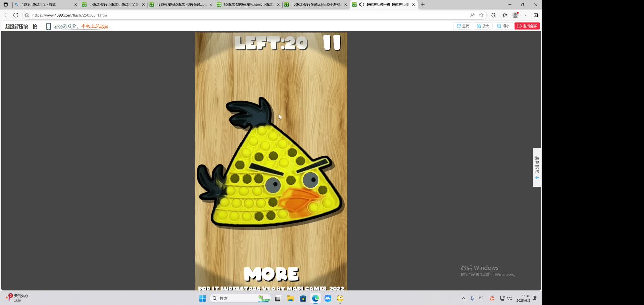Expand the 游戏玩法 side panel

[x=537, y=167]
